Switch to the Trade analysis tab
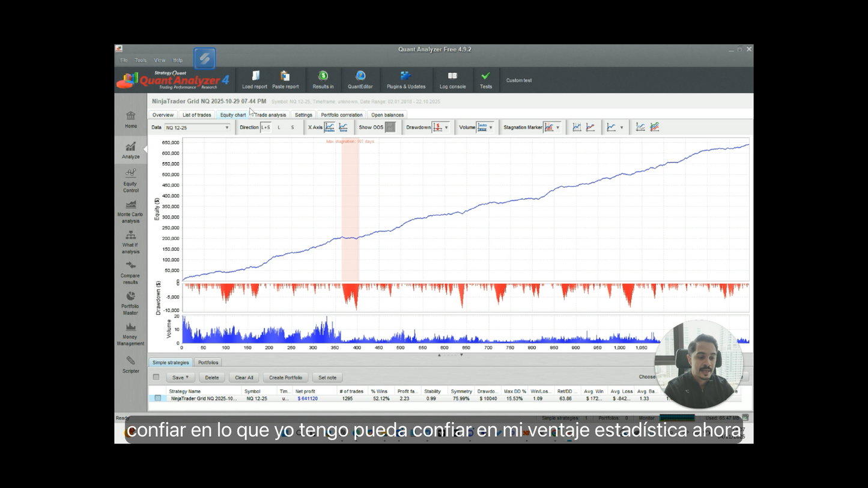868x488 pixels. pyautogui.click(x=270, y=115)
